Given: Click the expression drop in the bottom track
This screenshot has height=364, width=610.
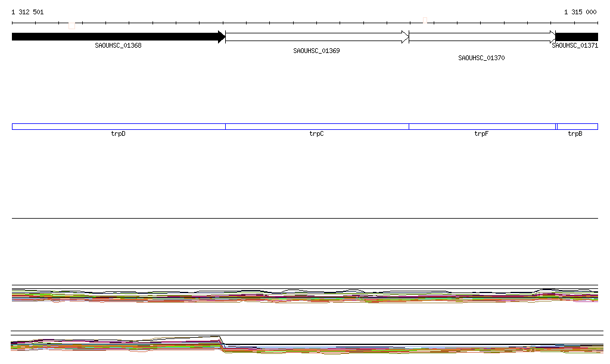Looking at the screenshot, I should (x=222, y=343).
